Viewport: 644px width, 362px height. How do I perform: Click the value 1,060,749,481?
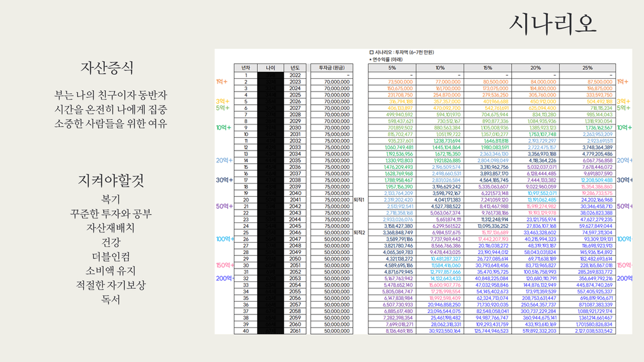399,147
